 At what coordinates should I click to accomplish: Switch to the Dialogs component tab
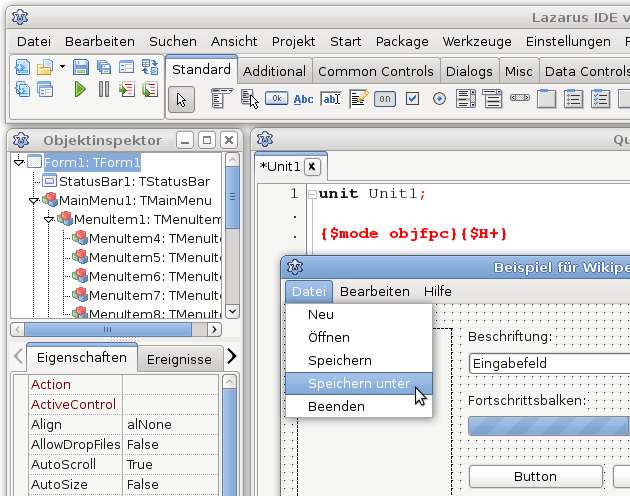coord(469,72)
